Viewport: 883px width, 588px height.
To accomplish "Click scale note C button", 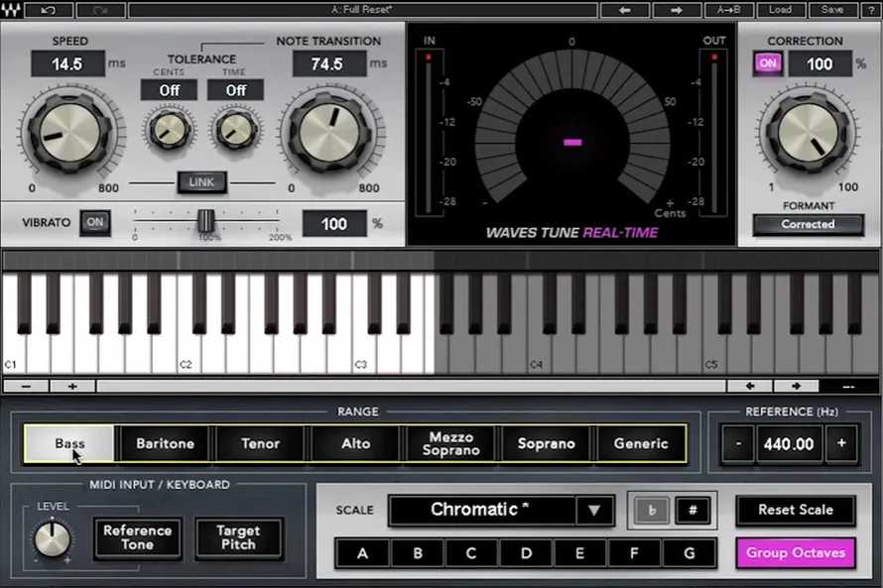I will (471, 553).
